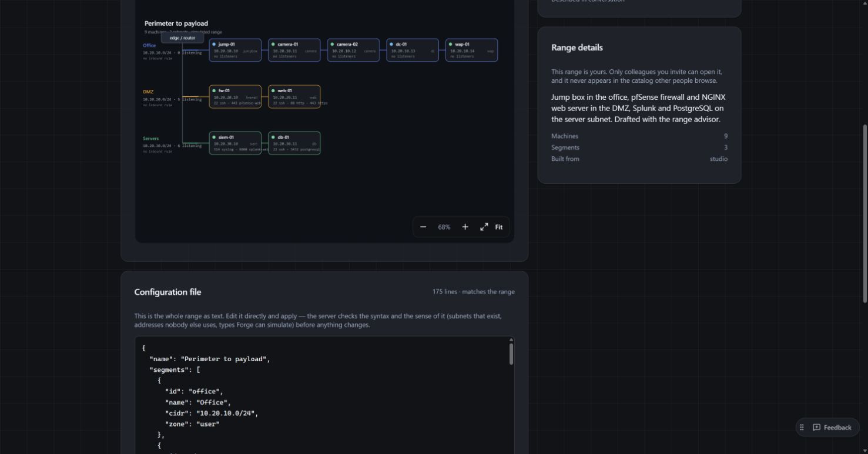Click the configuration editor scrollbar thumb
The image size is (868, 454).
click(x=511, y=354)
